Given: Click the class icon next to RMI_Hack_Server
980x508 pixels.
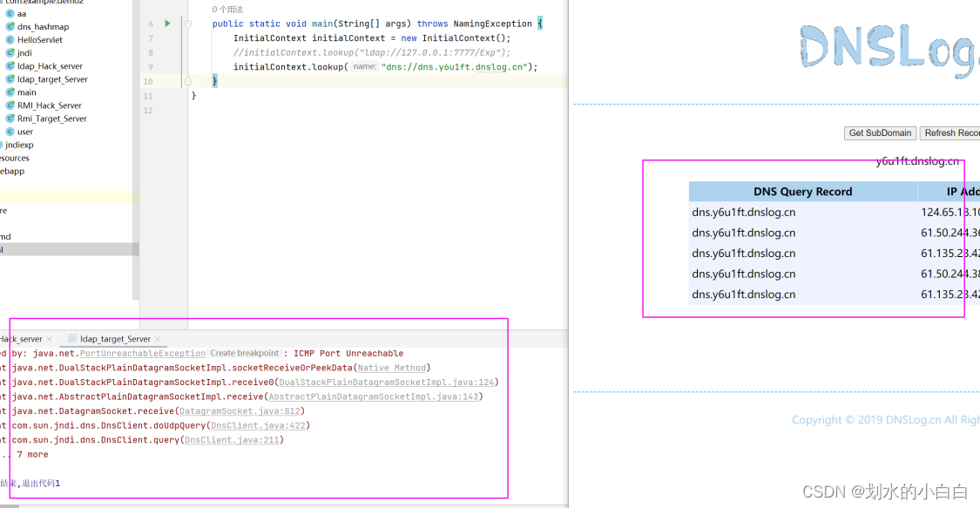Looking at the screenshot, I should [10, 105].
